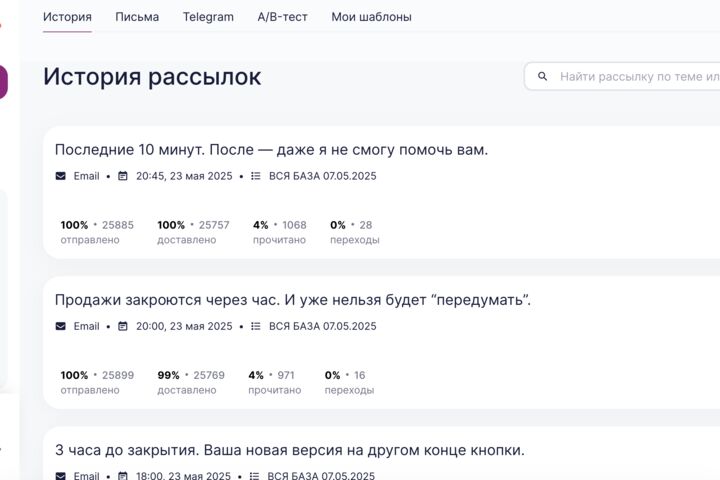Open the Мои шаблоны tab

pyautogui.click(x=371, y=17)
